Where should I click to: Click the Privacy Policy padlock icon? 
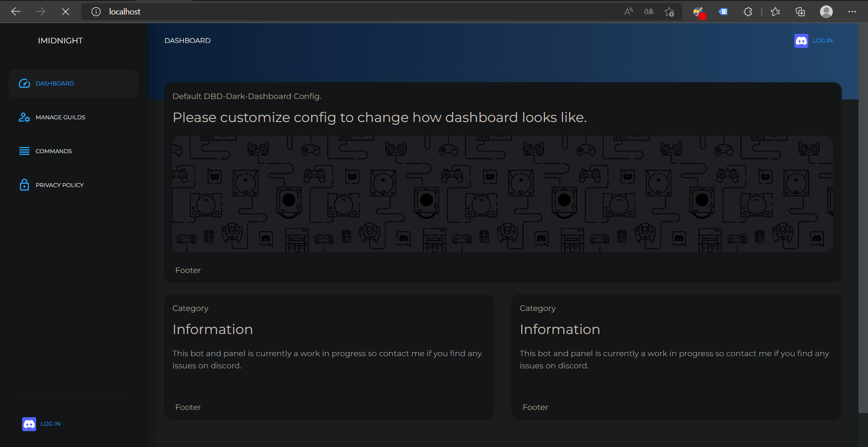(24, 185)
